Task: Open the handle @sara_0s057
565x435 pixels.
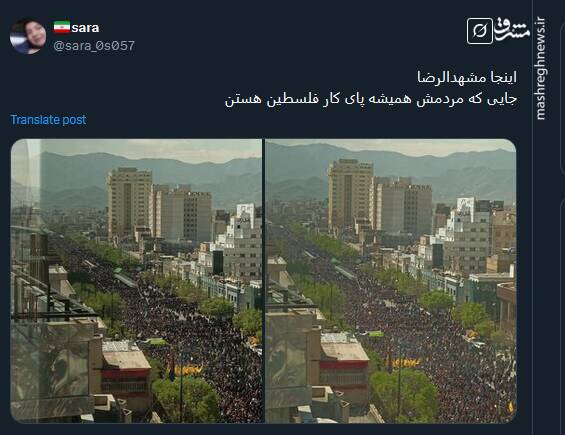Action: coord(94,46)
